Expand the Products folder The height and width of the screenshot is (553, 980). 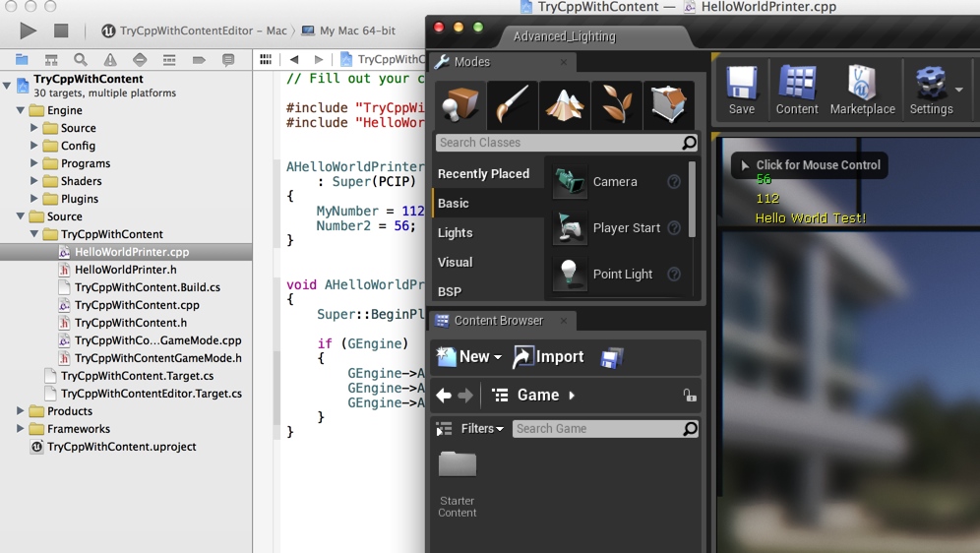pos(21,410)
